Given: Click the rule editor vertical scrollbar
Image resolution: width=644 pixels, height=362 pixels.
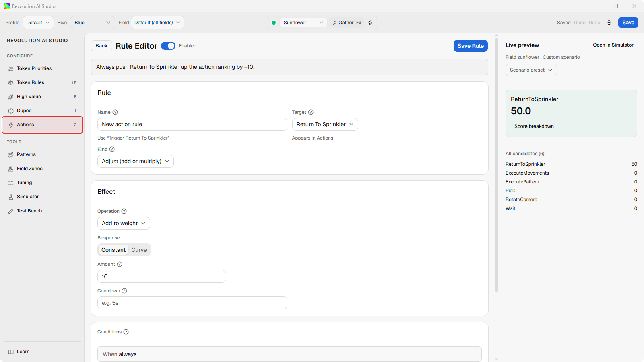Looking at the screenshot, I should (497, 165).
